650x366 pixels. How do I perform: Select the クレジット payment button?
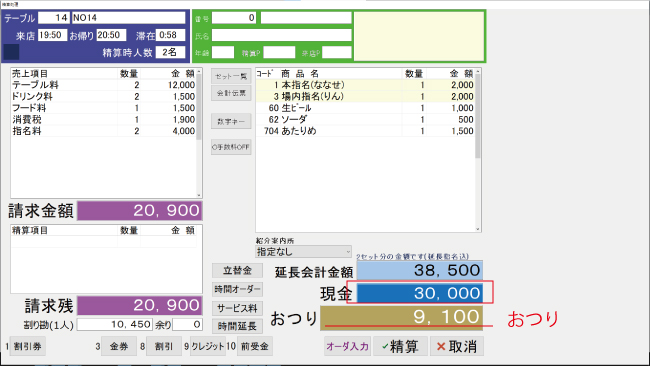[207, 347]
